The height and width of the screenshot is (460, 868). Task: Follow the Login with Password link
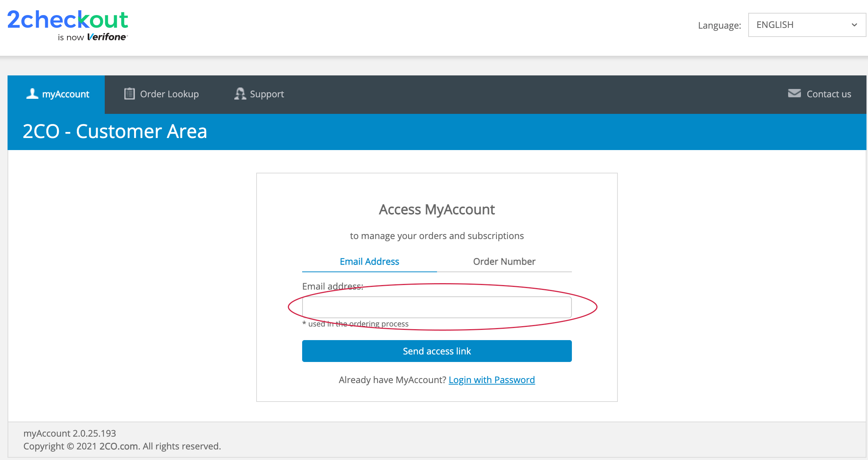point(492,380)
